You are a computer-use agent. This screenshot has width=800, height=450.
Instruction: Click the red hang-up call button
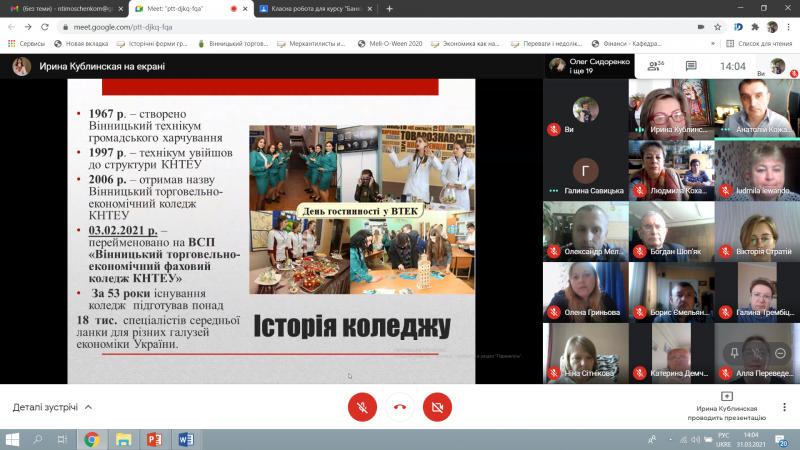coord(400,407)
